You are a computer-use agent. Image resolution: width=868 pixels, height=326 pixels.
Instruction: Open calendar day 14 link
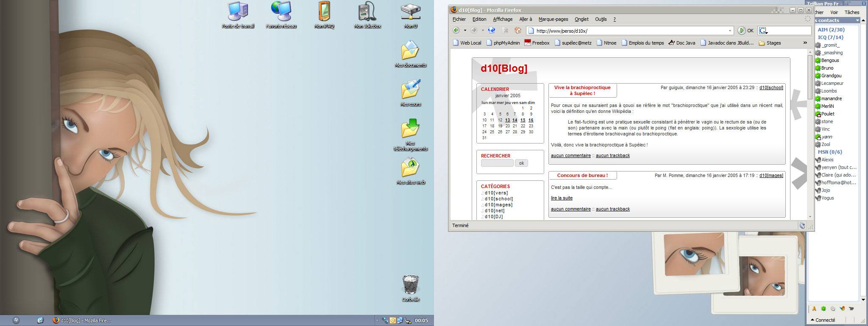click(x=515, y=120)
